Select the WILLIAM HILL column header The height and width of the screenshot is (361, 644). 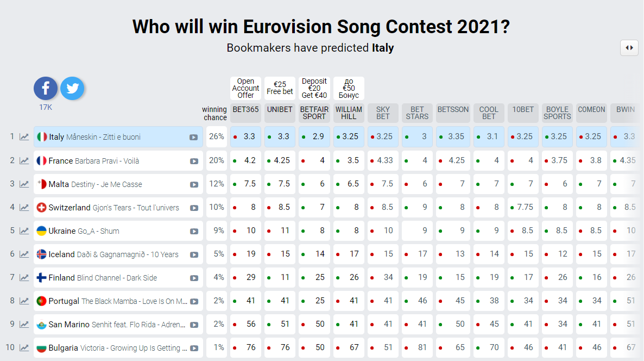coord(349,113)
